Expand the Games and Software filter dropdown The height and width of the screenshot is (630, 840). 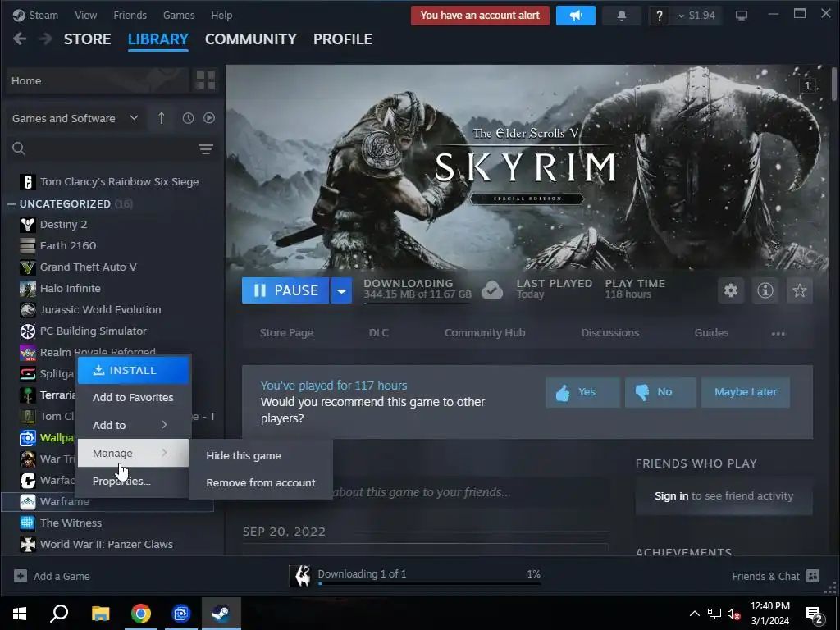pos(75,118)
